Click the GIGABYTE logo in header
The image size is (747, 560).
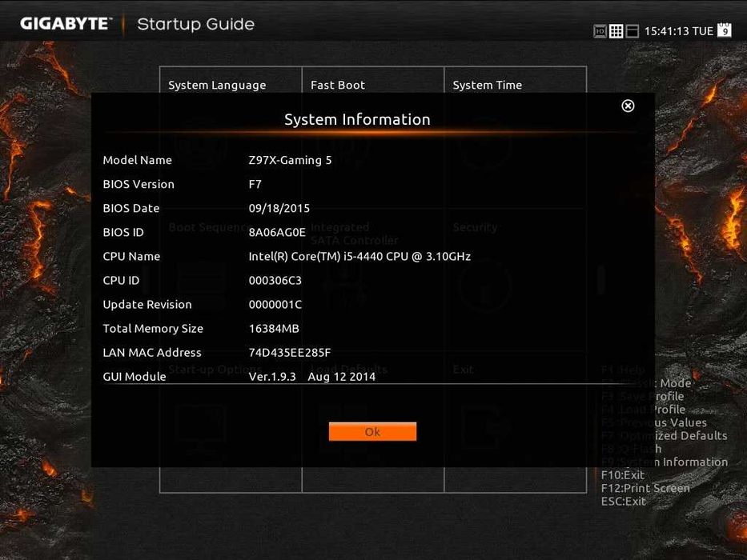(x=66, y=24)
